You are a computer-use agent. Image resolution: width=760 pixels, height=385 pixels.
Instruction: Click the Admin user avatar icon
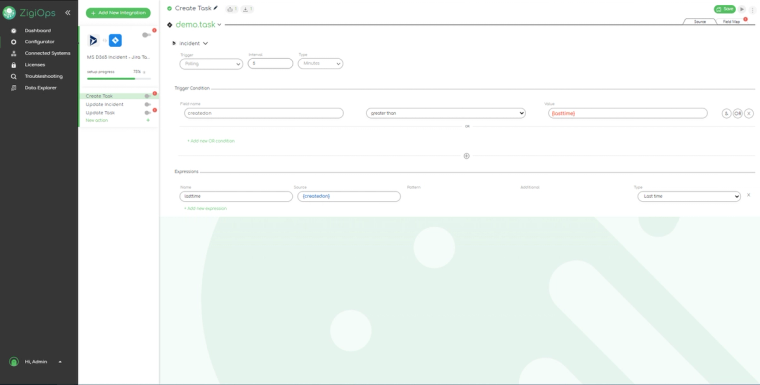[14, 362]
